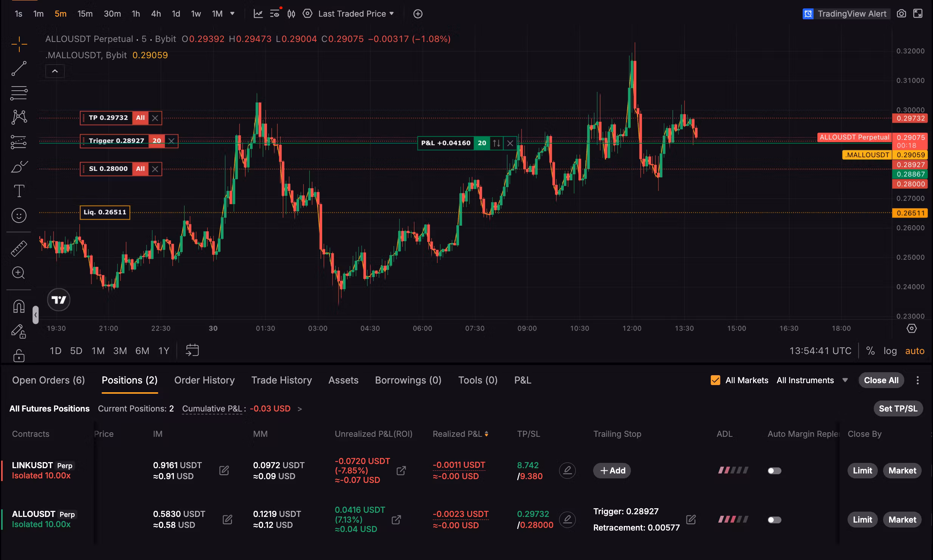Close LINKUSDT position by Market
The width and height of the screenshot is (933, 560).
pyautogui.click(x=902, y=470)
